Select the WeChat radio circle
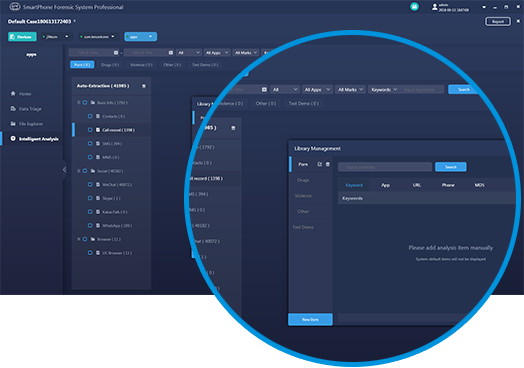Screen dimensions: 524x368 click(90, 185)
